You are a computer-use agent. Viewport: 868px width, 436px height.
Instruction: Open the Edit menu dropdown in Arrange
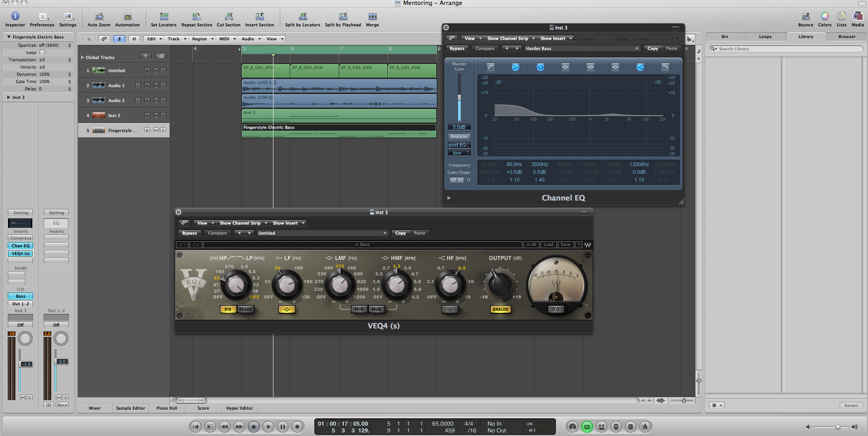[x=155, y=39]
